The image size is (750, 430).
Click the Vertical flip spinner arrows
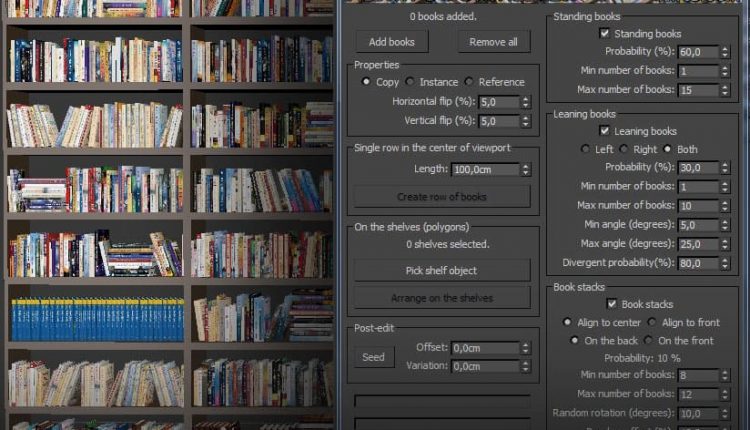(526, 121)
